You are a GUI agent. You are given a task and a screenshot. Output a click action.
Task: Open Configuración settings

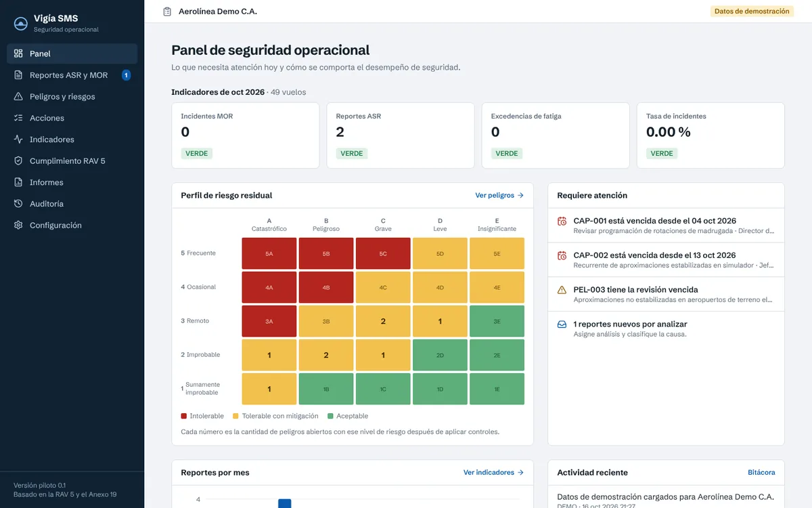[72, 226]
